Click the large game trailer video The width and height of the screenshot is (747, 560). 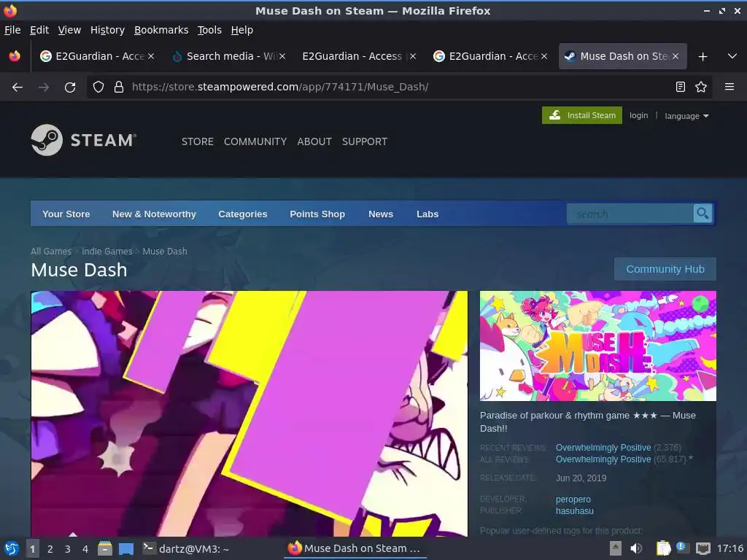click(249, 413)
